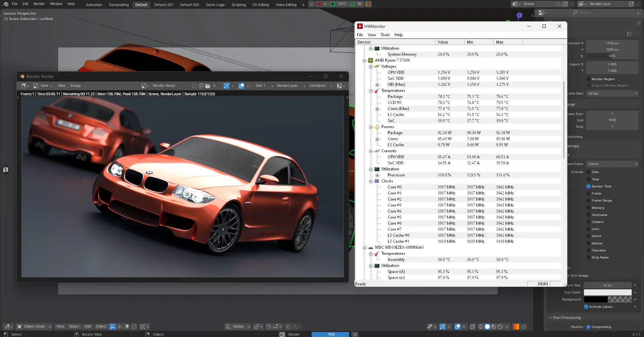The height and width of the screenshot is (337, 644).
Task: Click new image copy icon beside Render Result
Action: pyautogui.click(x=201, y=86)
